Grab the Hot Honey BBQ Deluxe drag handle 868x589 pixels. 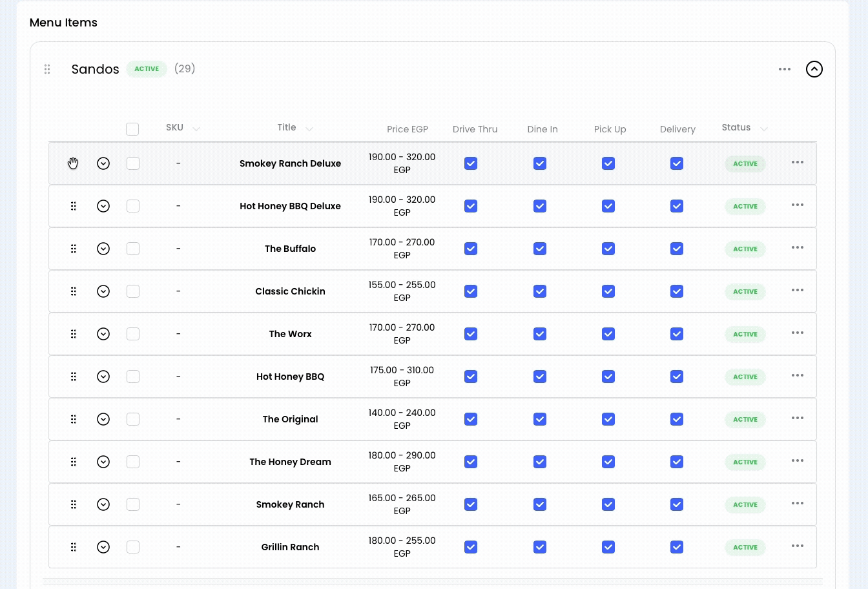point(74,206)
